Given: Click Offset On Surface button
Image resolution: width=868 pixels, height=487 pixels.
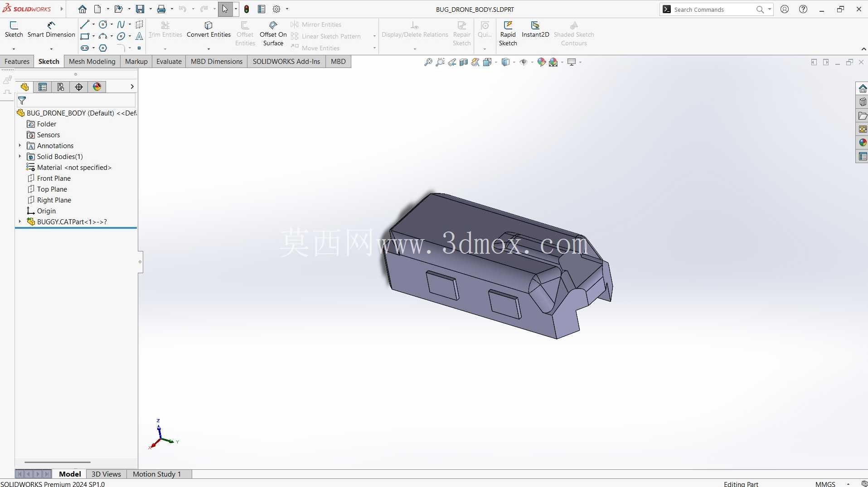Looking at the screenshot, I should tap(273, 34).
